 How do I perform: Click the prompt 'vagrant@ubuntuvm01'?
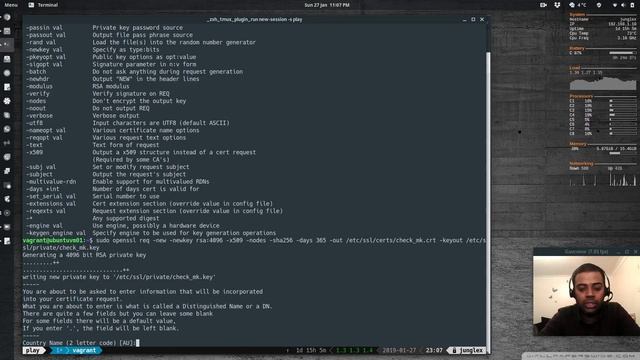pos(53,240)
